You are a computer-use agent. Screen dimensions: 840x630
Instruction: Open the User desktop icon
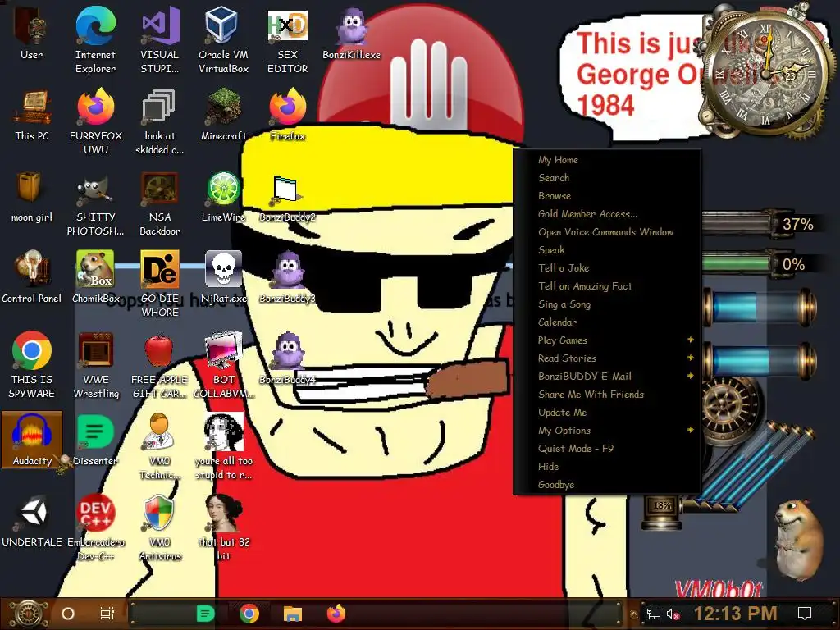tap(32, 33)
